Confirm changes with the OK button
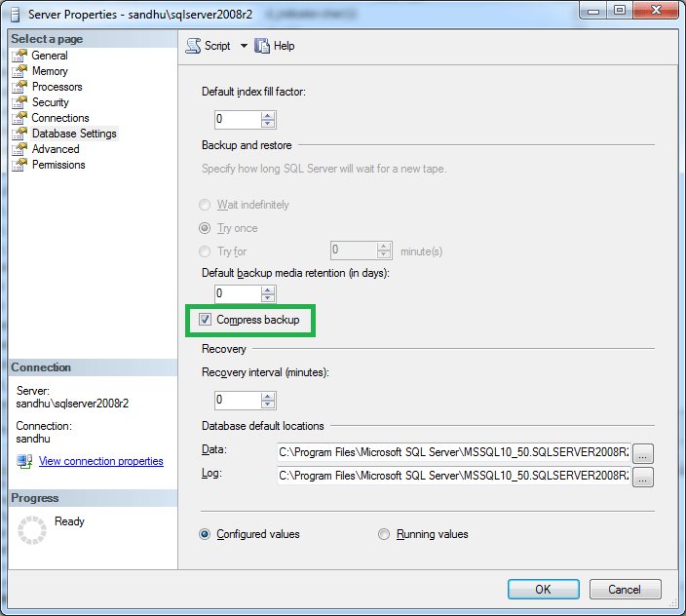 pos(544,590)
